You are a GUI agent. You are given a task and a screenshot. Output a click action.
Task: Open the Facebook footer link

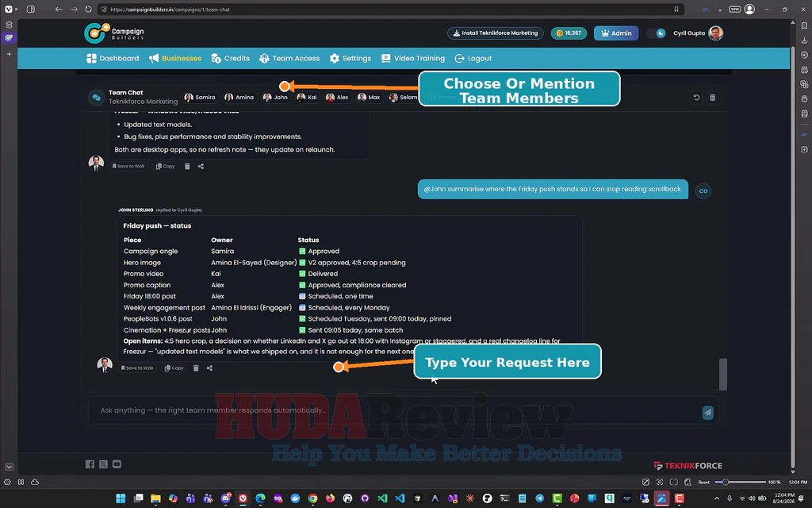[x=90, y=464]
